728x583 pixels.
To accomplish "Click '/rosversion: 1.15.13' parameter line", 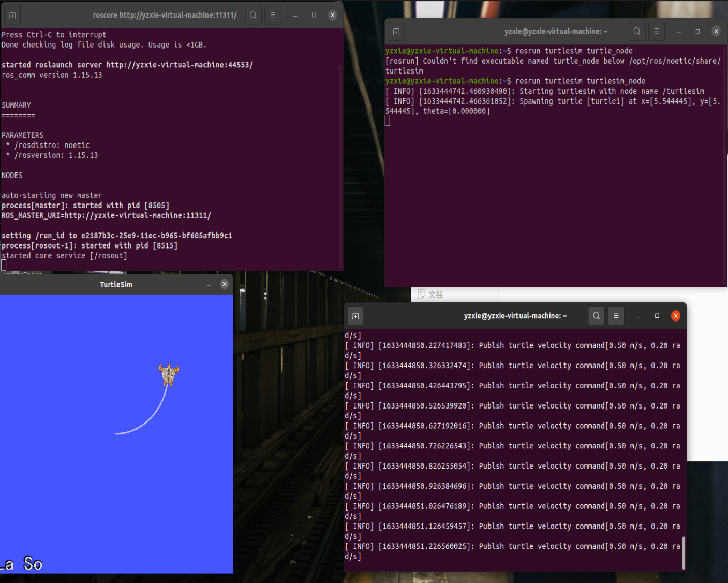I will 52,155.
